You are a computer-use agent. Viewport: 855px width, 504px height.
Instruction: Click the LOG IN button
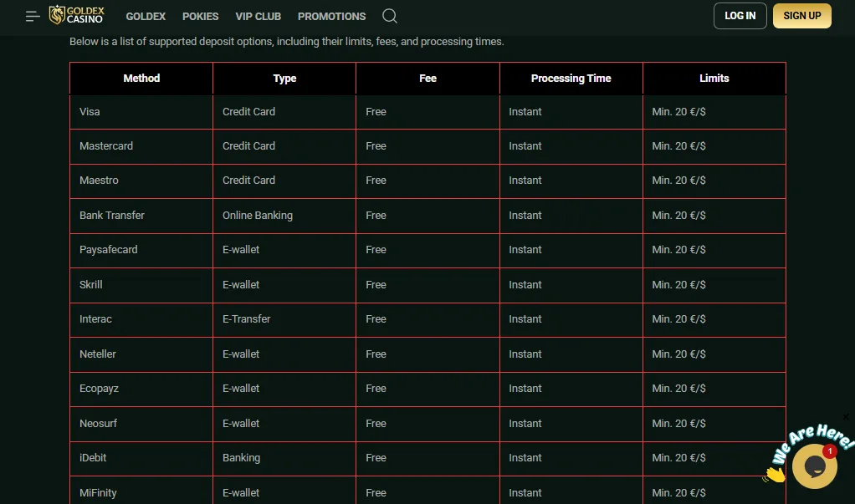[740, 16]
